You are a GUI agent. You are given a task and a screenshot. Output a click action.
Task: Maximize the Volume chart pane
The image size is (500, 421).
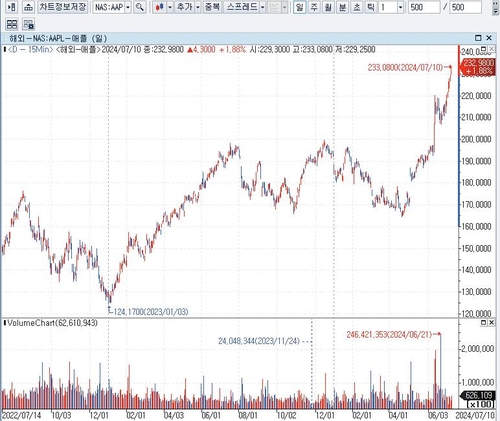tap(484, 322)
